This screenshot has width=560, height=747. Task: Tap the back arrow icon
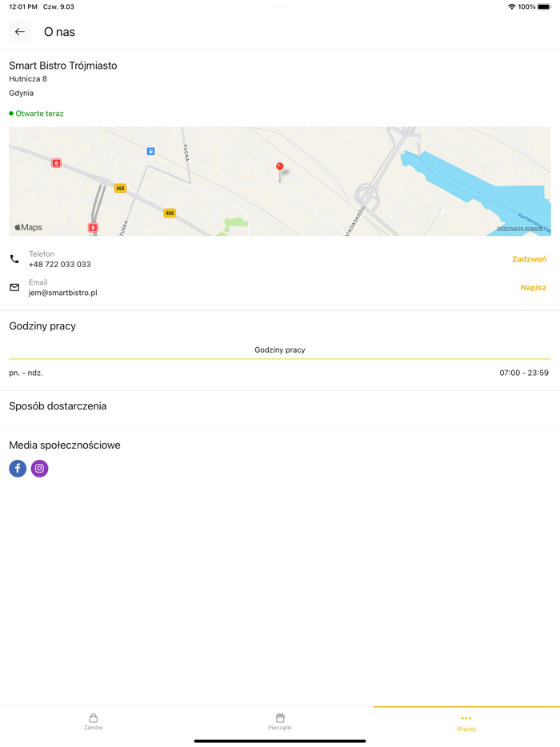click(x=19, y=32)
